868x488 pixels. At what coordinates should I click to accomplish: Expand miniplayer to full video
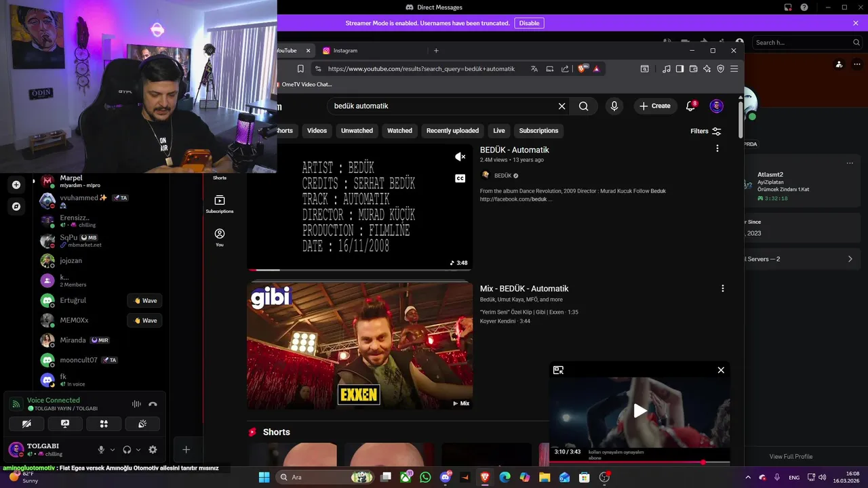[558, 370]
